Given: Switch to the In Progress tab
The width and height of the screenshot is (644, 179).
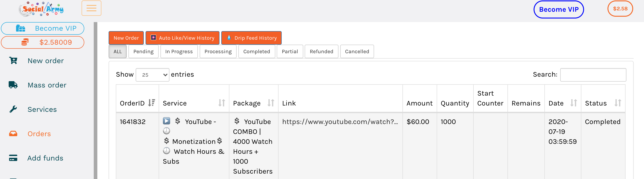Looking at the screenshot, I should click(x=179, y=51).
